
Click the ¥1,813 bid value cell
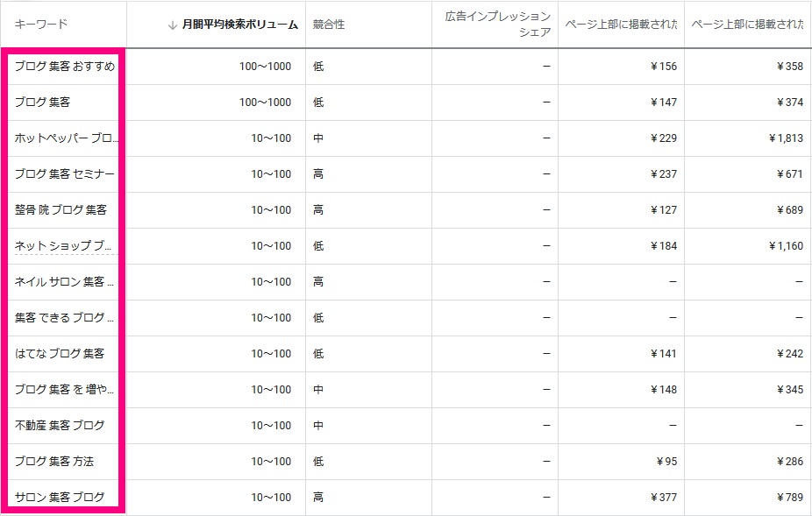coord(785,138)
